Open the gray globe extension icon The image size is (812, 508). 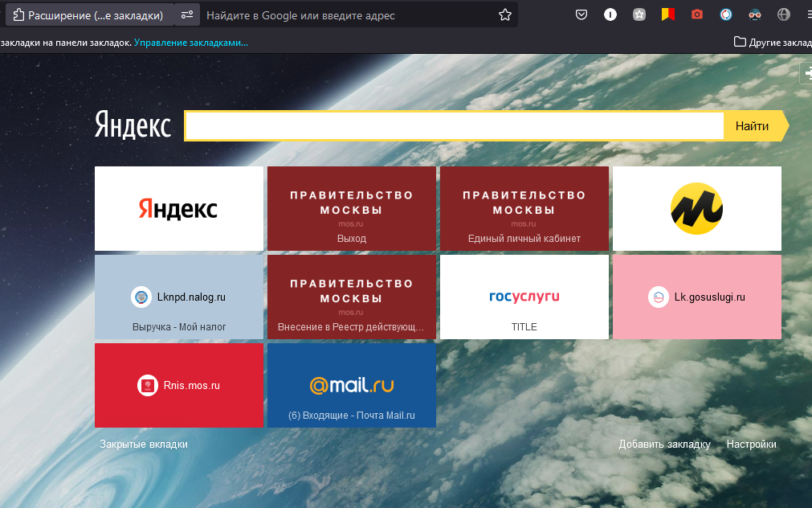click(784, 14)
